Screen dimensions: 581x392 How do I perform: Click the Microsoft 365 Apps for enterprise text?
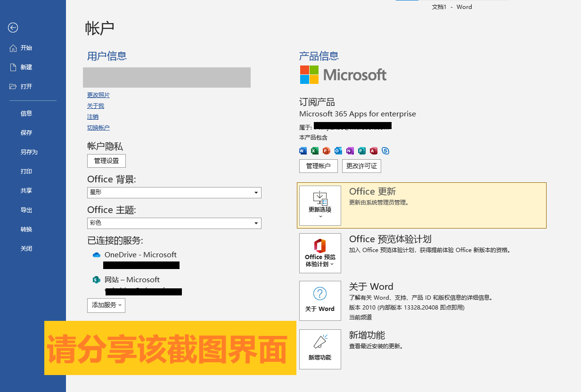tap(358, 114)
